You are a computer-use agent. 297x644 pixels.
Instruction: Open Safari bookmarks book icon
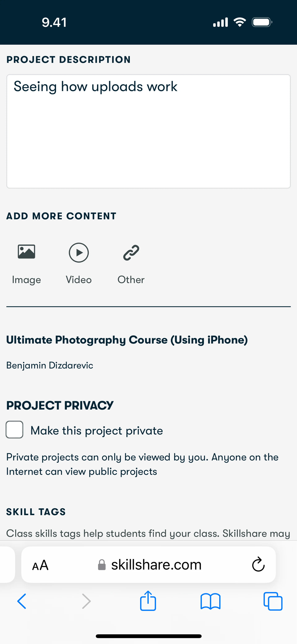pyautogui.click(x=210, y=601)
